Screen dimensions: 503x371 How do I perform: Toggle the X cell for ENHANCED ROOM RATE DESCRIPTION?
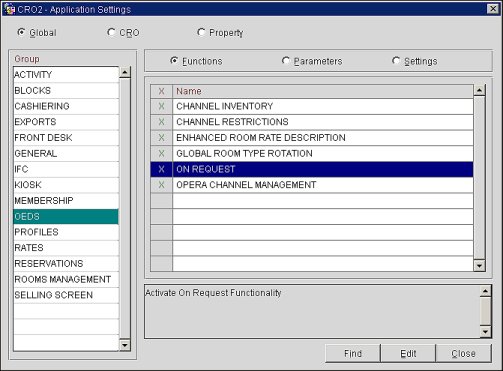click(161, 138)
